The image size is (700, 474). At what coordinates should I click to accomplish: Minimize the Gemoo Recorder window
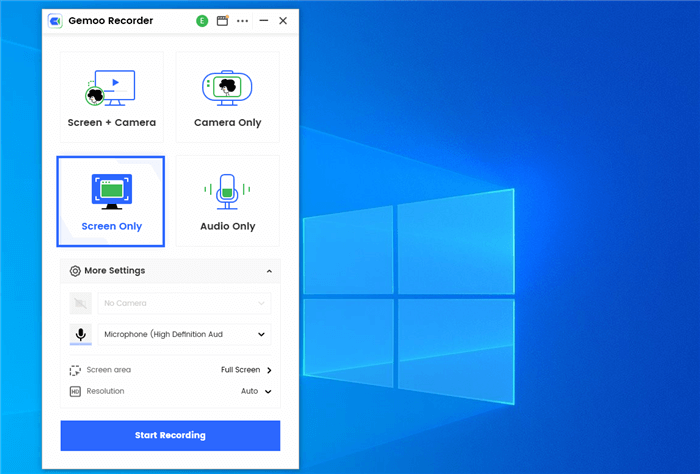(264, 21)
